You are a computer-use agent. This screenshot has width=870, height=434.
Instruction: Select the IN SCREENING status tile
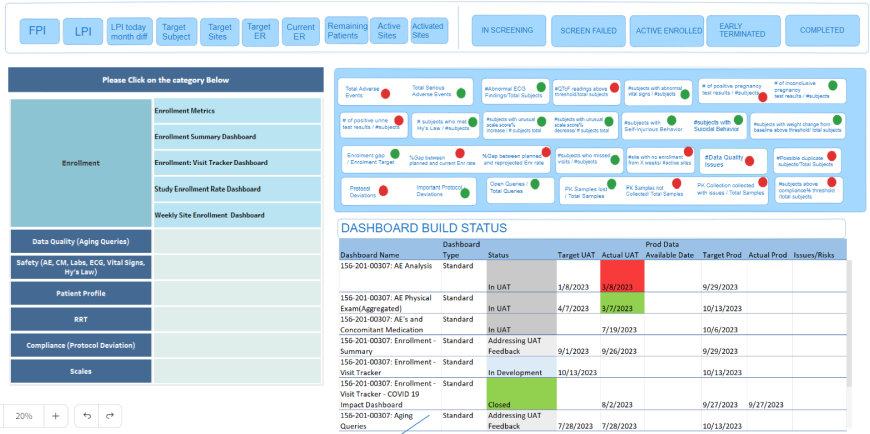point(507,31)
